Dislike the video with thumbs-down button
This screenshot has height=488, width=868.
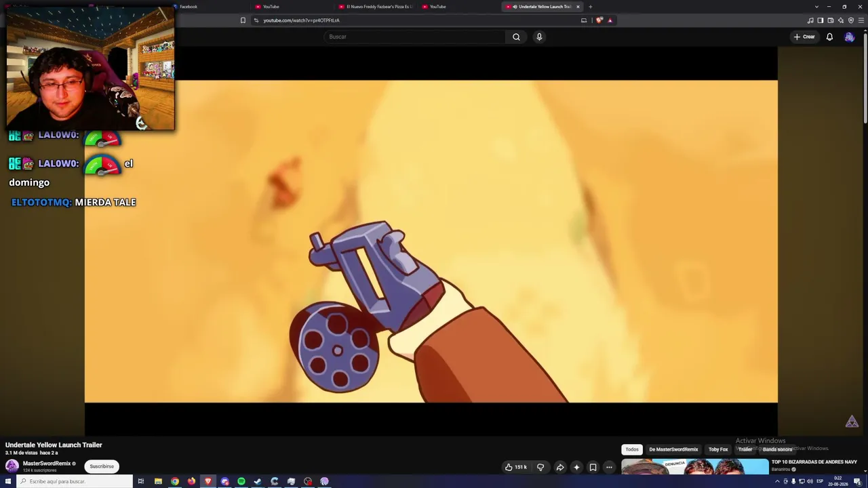pyautogui.click(x=540, y=467)
